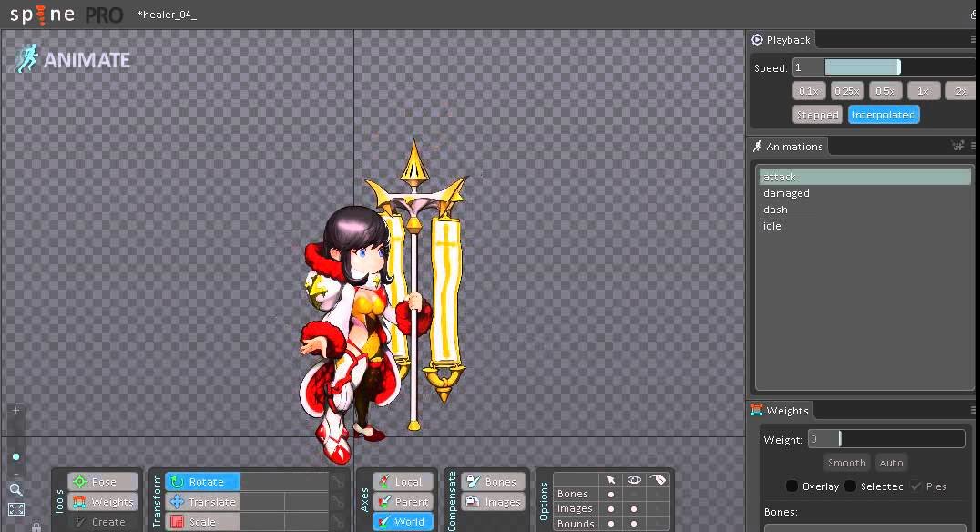Open the Weights panel menu
Viewport: 980px width, 532px height.
(973, 410)
